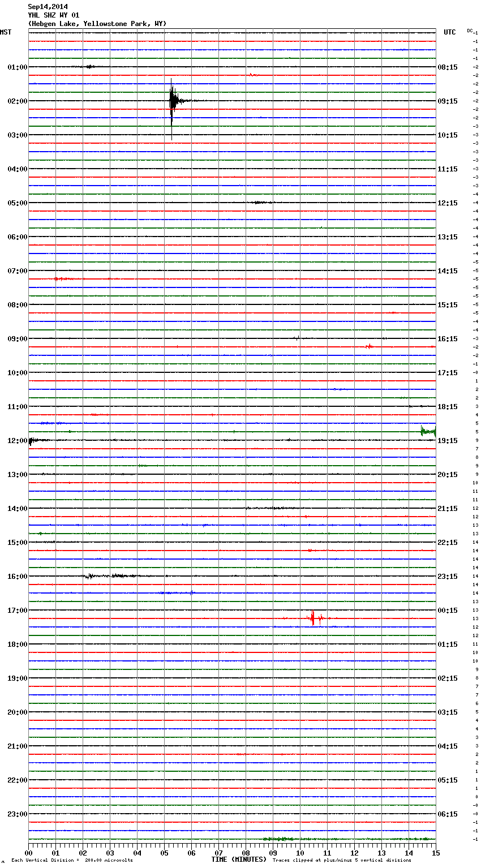Click the green burst at the end of the 11:45 trace
Screen dimensions: 481x868
click(x=428, y=431)
